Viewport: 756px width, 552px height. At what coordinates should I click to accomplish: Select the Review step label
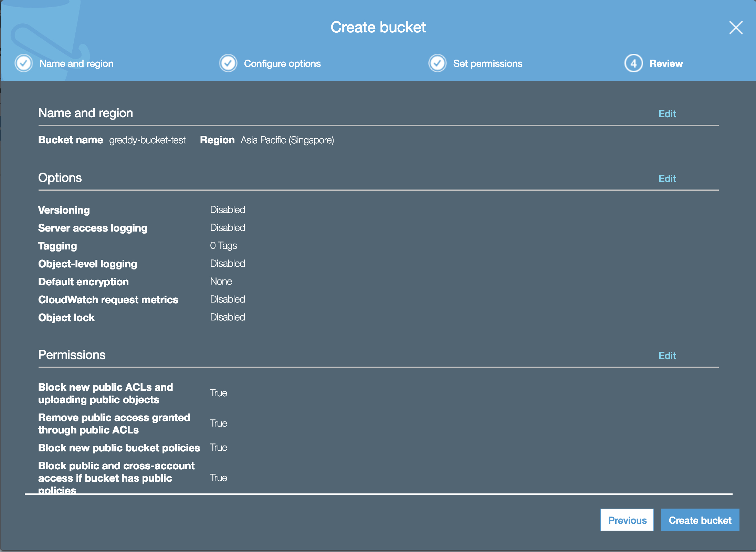click(x=666, y=64)
